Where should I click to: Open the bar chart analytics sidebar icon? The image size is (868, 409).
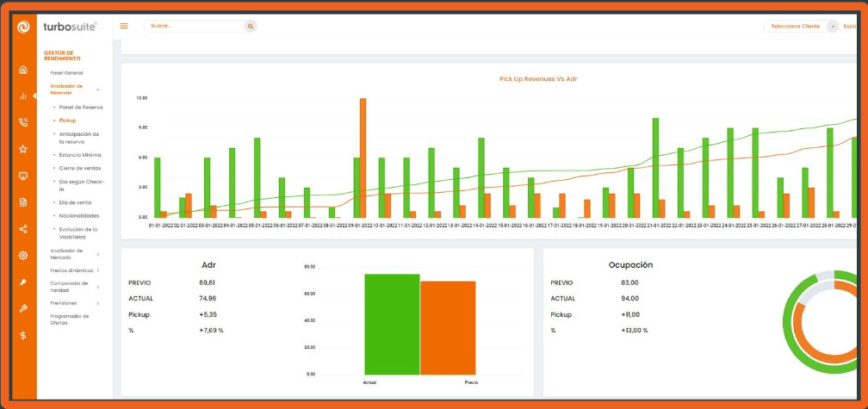click(x=23, y=96)
